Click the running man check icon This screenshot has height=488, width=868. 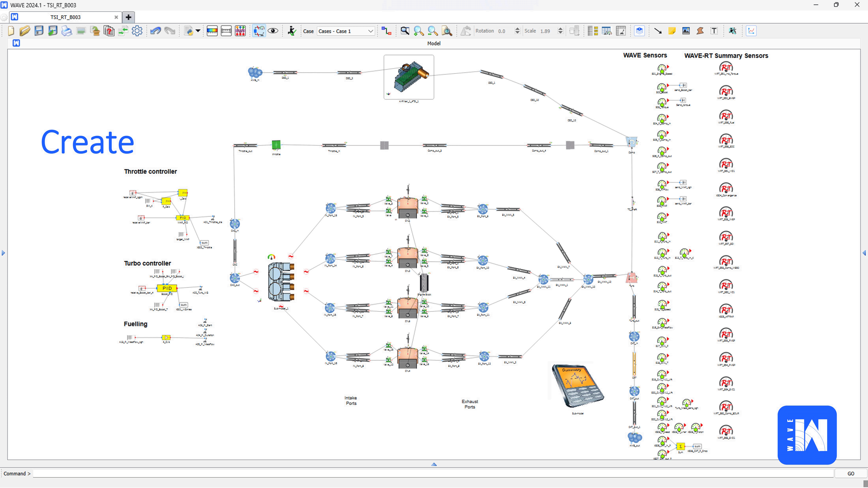(292, 31)
